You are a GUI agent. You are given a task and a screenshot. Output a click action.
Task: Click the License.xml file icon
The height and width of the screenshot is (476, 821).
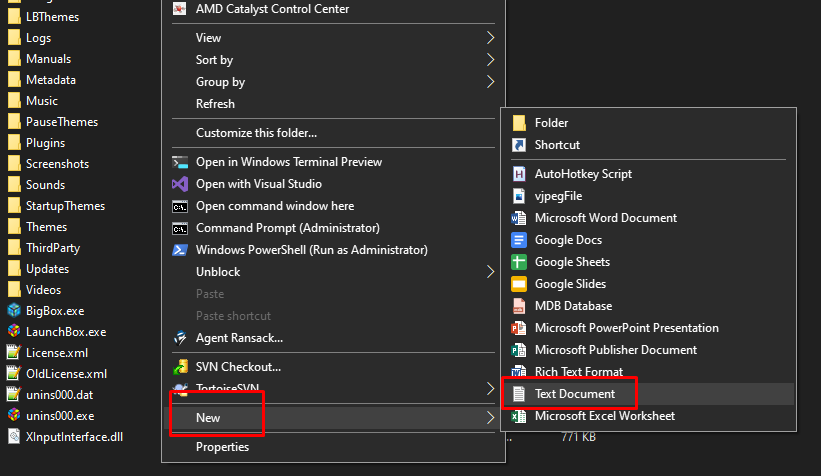pyautogui.click(x=14, y=352)
